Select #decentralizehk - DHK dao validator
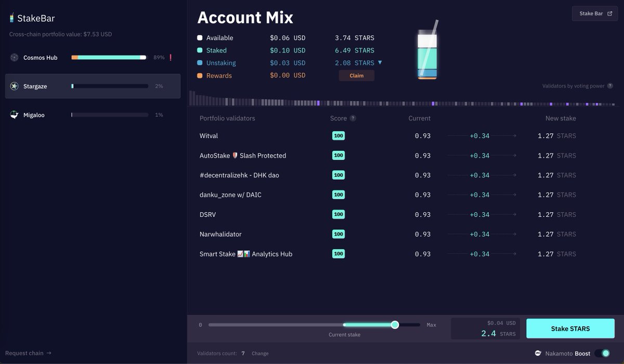The image size is (624, 364). pos(388,175)
